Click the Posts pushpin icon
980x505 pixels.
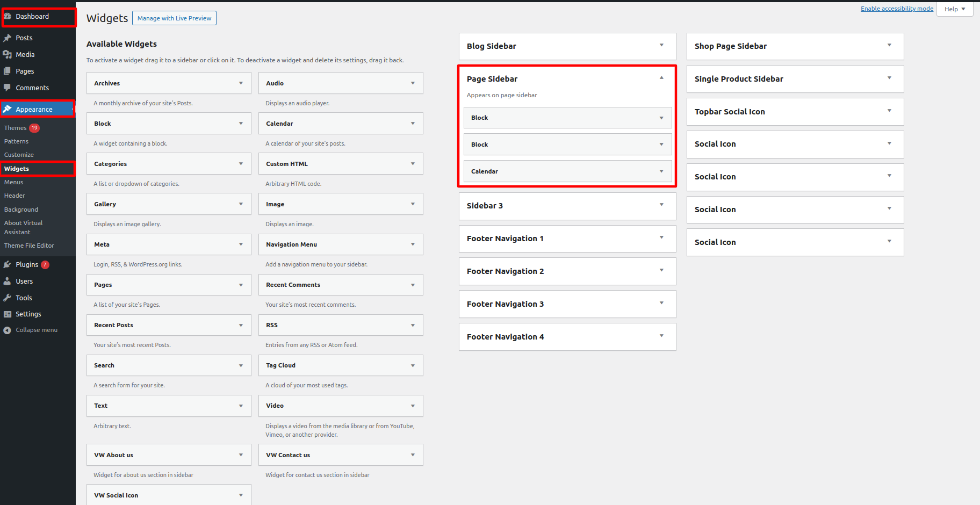pos(8,38)
